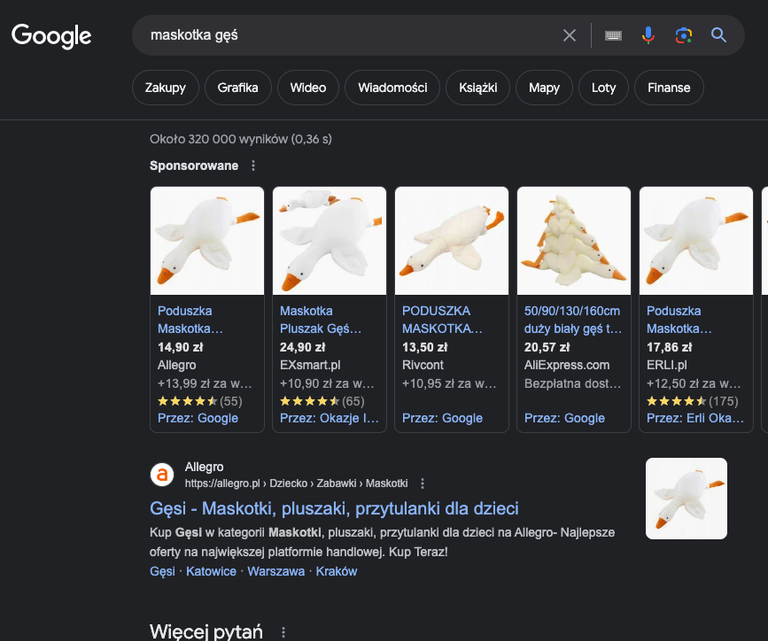Start voice search with microphone icon
The width and height of the screenshot is (768, 641).
coord(648,35)
